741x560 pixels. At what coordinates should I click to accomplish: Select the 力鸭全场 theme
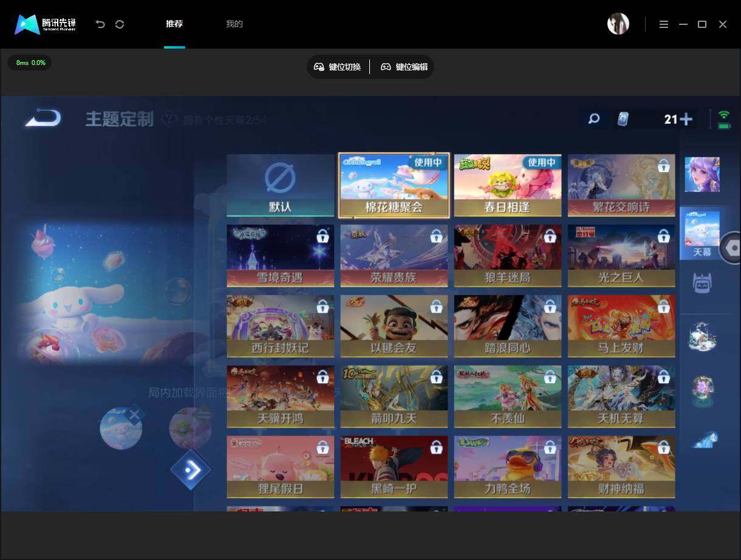[x=508, y=467]
